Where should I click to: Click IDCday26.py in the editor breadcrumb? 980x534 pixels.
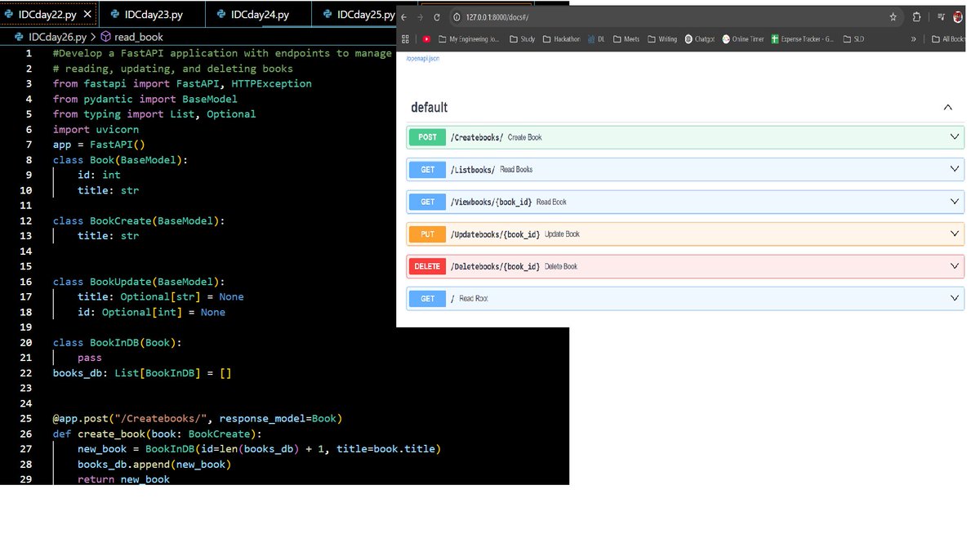point(57,37)
